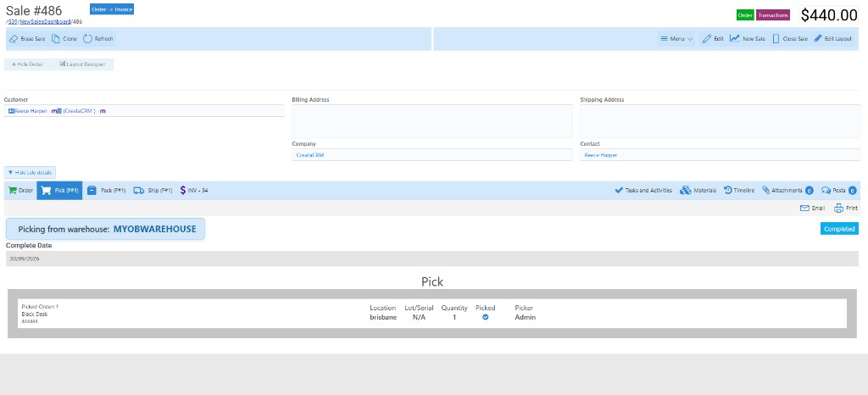Click the Erase Sale eraser icon
This screenshot has width=868, height=395.
[x=14, y=39]
